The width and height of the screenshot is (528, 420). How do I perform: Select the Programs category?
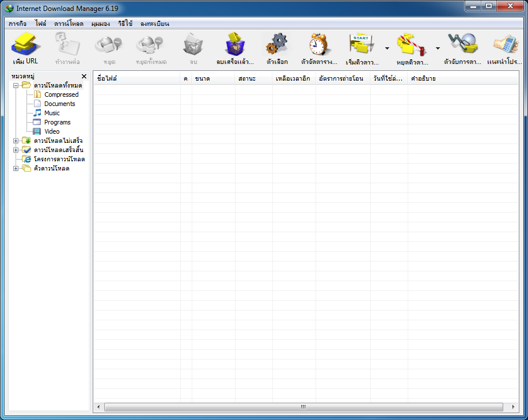click(x=57, y=122)
